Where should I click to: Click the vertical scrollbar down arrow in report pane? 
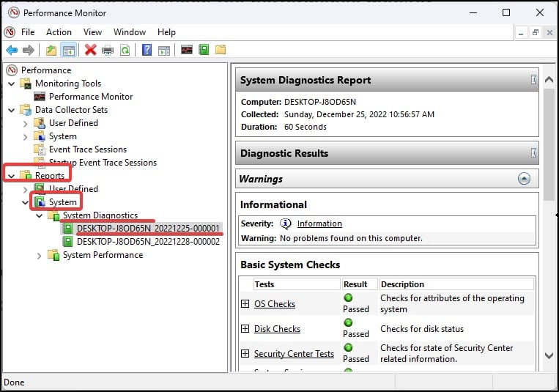[x=549, y=355]
